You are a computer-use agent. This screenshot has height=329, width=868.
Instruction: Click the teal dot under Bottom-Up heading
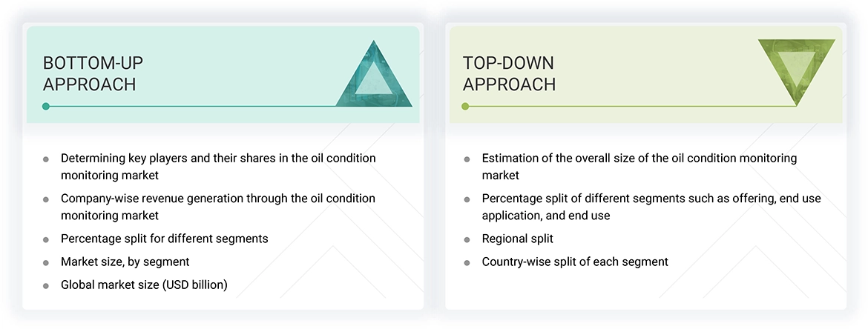pos(46,107)
